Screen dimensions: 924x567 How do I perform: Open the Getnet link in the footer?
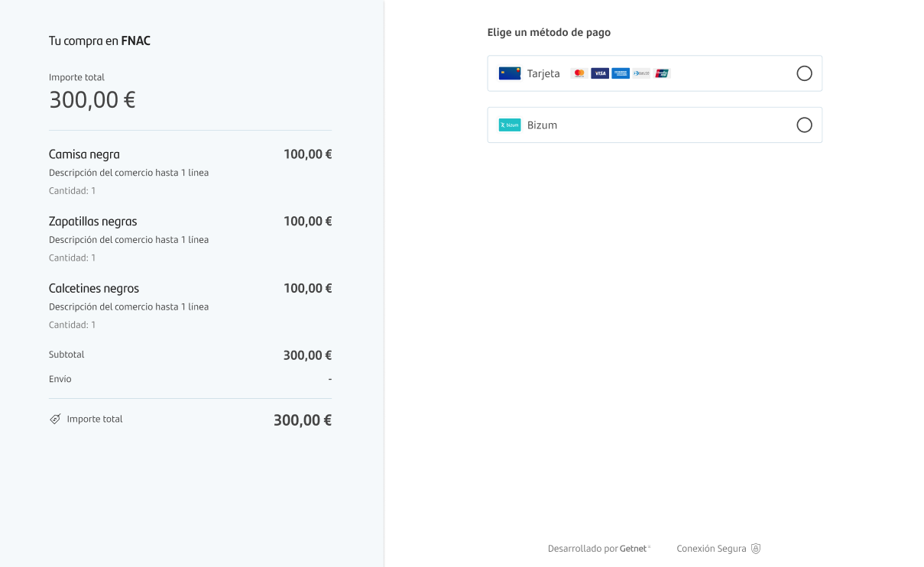[x=634, y=549]
